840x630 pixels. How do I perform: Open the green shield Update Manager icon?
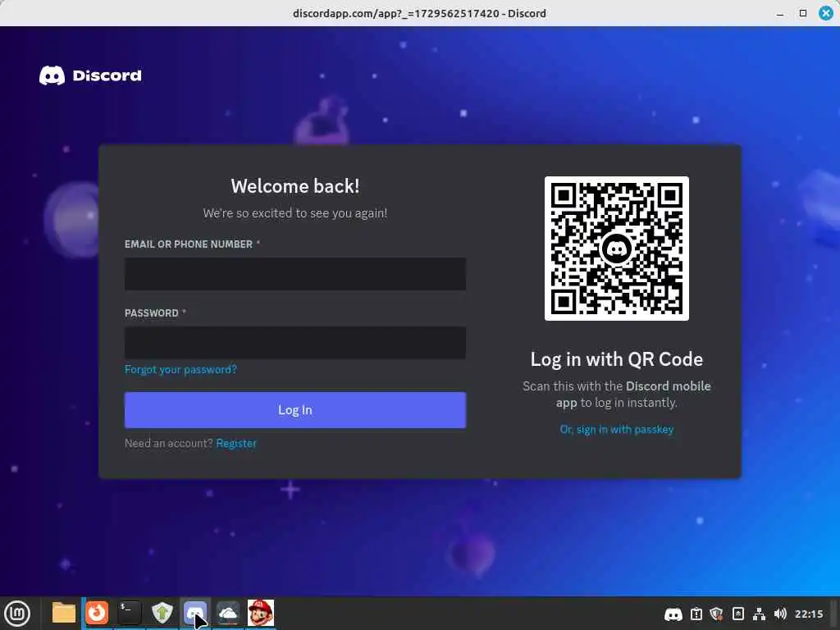(x=162, y=613)
